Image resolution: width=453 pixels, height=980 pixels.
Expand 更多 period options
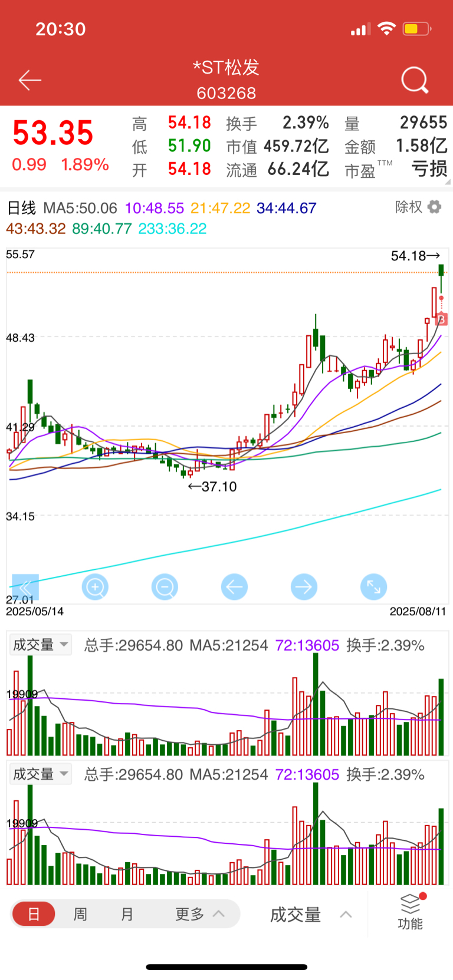(200, 914)
